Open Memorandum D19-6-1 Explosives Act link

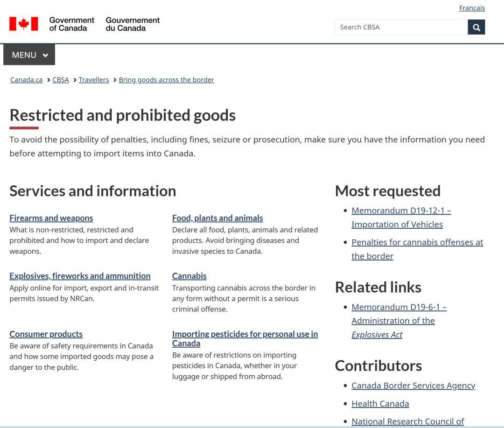coord(399,307)
